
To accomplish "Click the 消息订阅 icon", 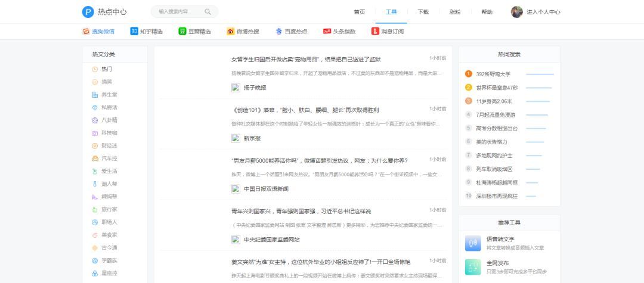I will (375, 32).
